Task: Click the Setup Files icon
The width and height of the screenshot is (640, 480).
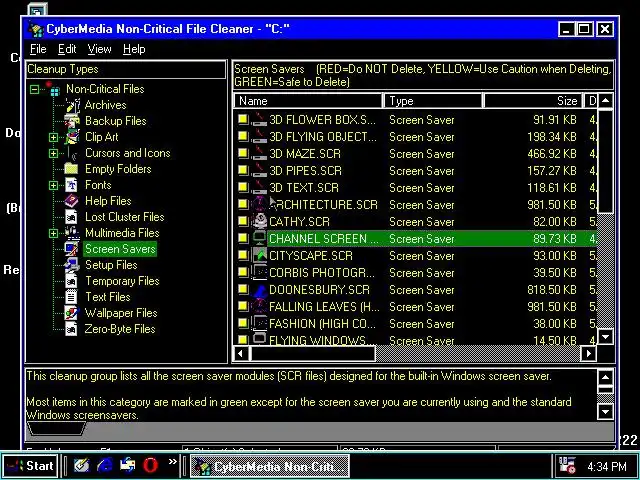Action: tap(72, 265)
